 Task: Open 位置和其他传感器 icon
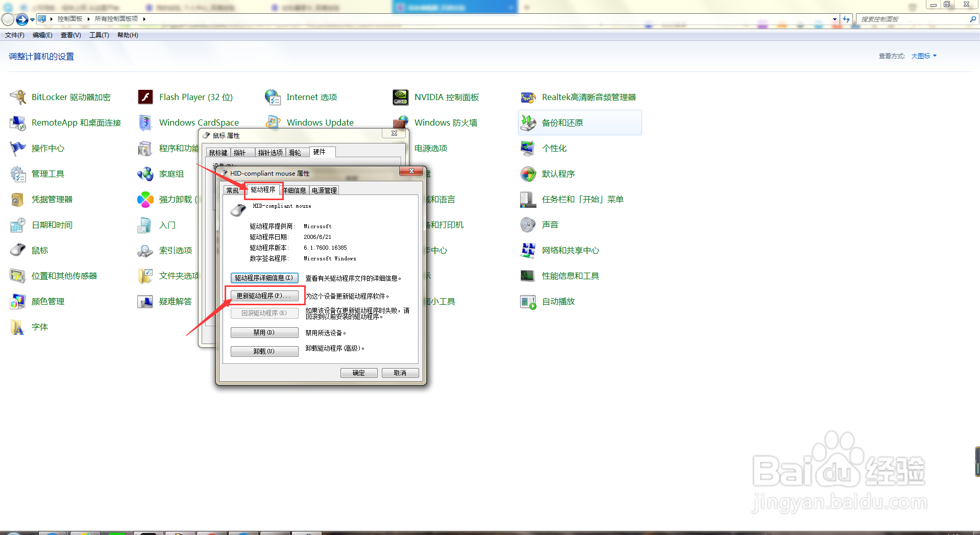coord(18,276)
